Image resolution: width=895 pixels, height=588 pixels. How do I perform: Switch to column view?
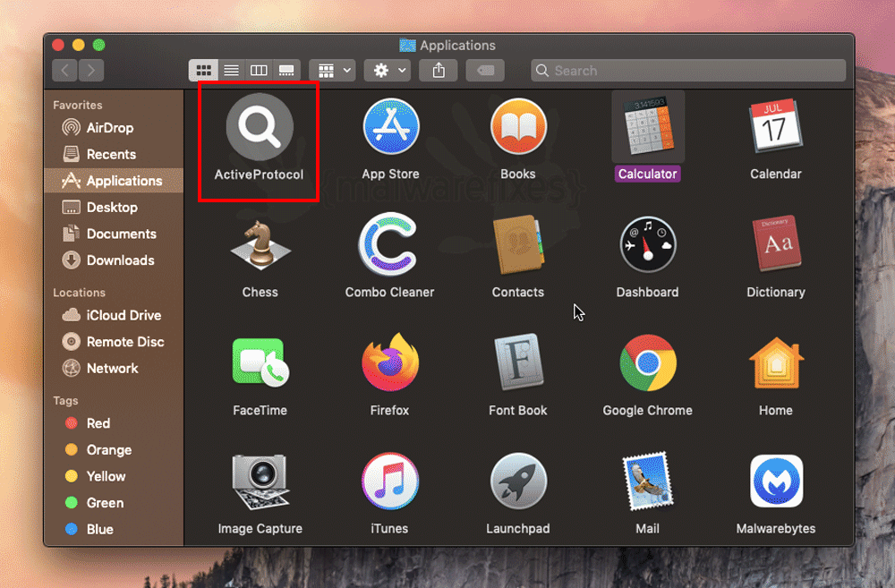pyautogui.click(x=259, y=70)
